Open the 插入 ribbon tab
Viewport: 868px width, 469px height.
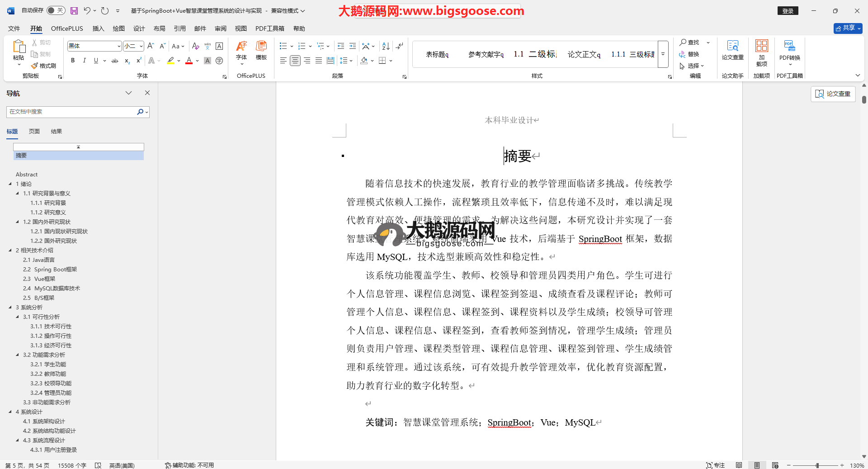coord(98,28)
